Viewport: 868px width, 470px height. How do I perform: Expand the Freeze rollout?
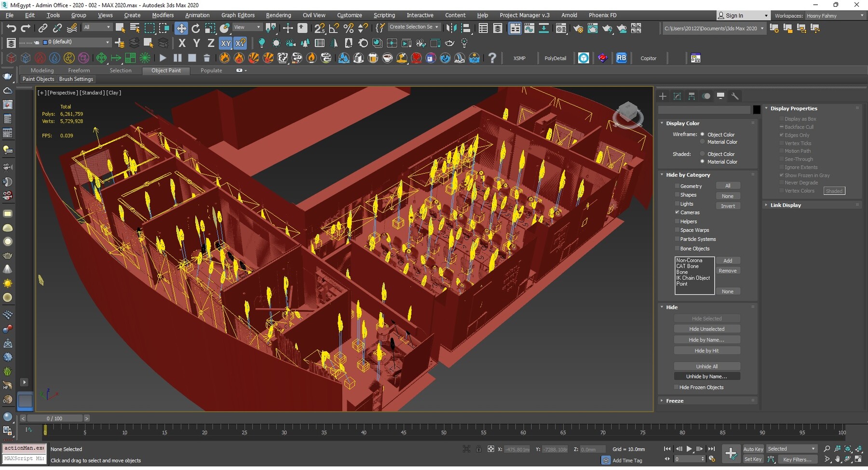(x=675, y=401)
